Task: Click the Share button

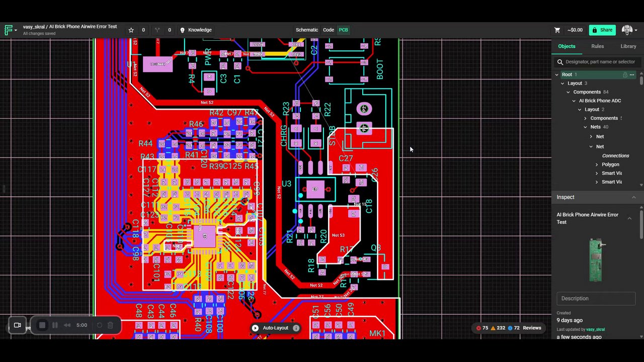Action: [602, 30]
